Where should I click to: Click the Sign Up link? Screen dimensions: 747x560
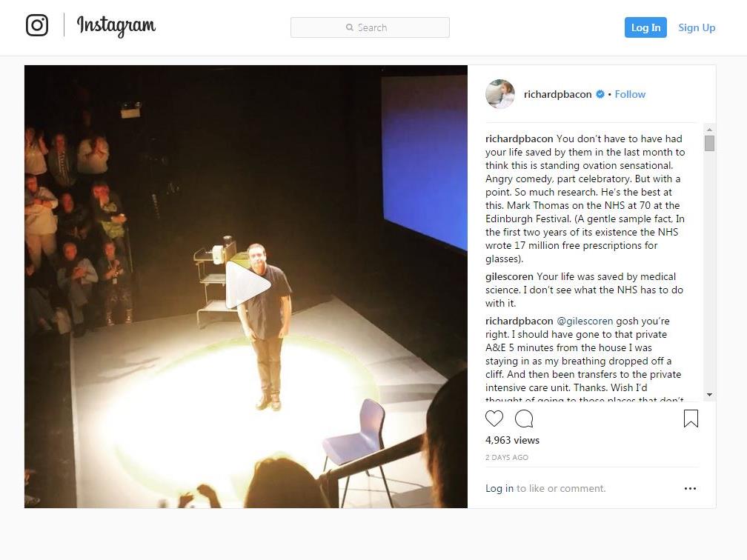point(697,27)
